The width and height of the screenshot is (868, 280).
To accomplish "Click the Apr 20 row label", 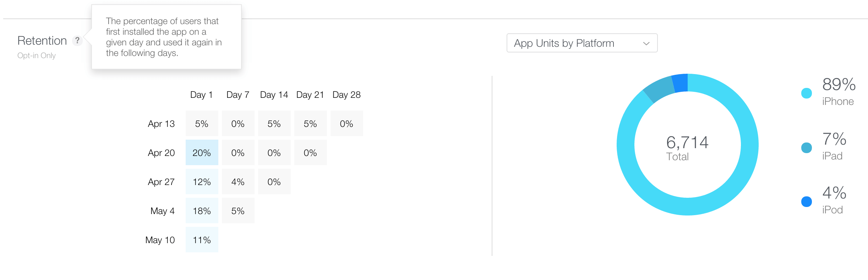I will [162, 152].
